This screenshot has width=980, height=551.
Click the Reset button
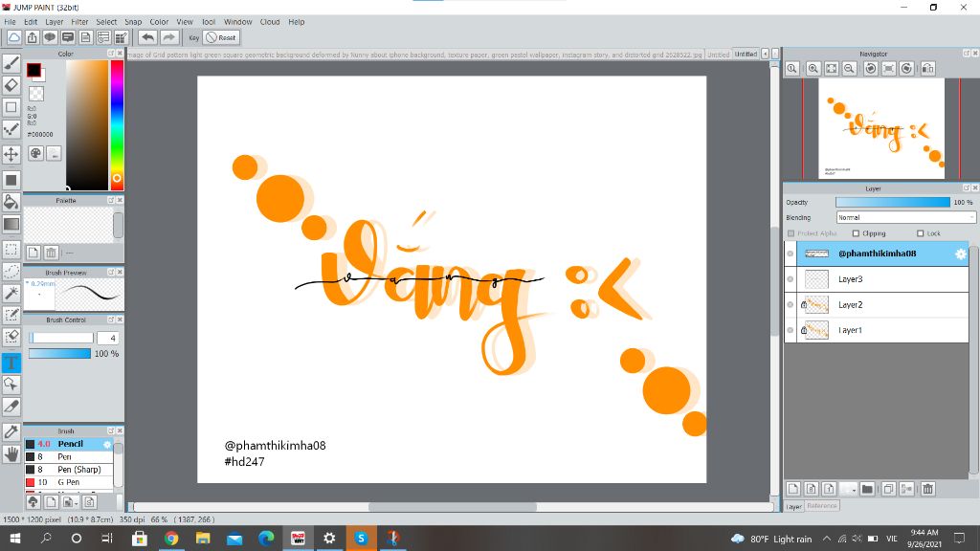[x=221, y=37]
